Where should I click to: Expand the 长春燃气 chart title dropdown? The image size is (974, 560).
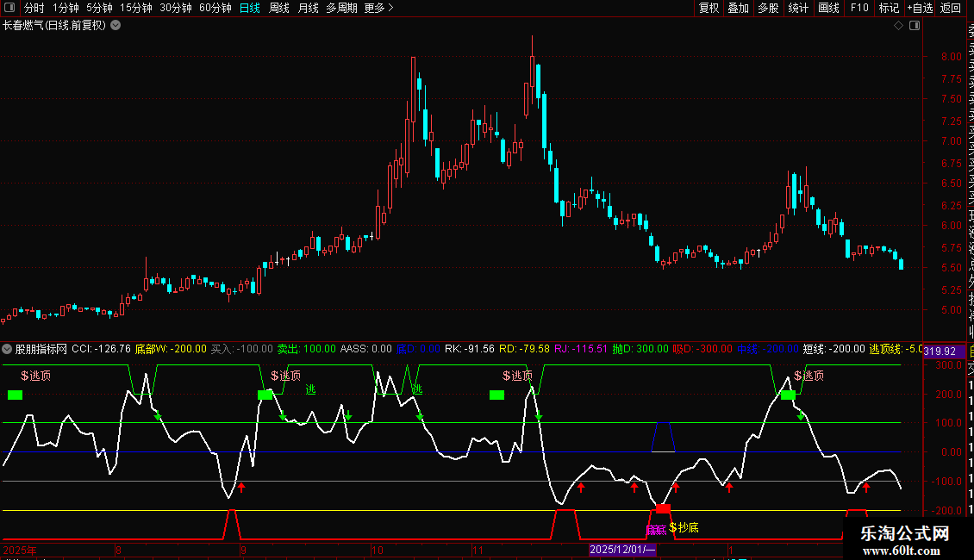[x=116, y=26]
